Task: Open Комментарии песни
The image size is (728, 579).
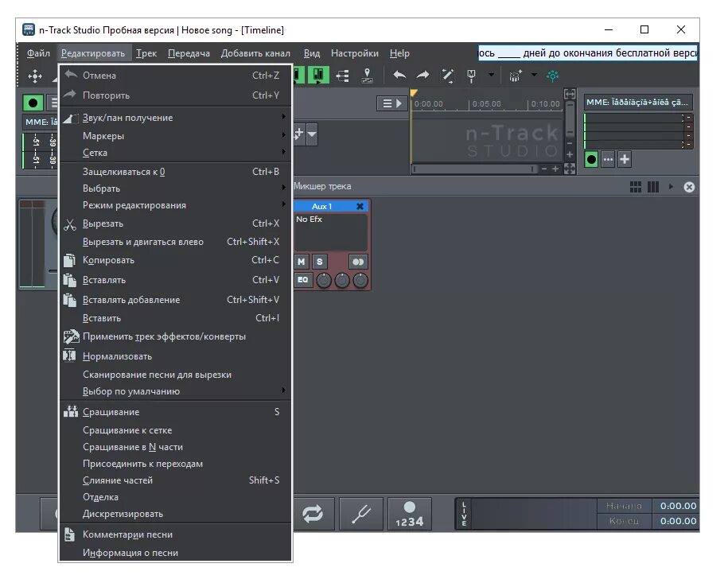Action: click(x=176, y=534)
